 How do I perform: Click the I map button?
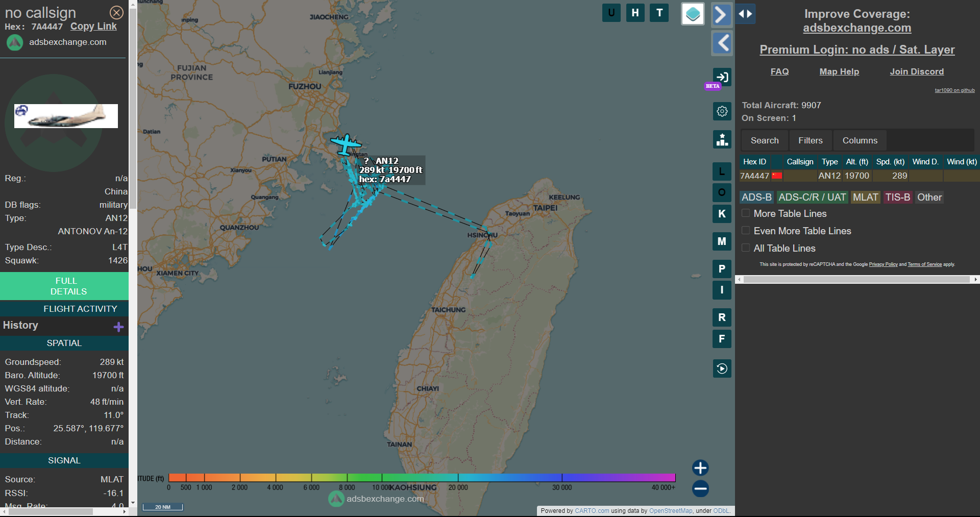(722, 290)
